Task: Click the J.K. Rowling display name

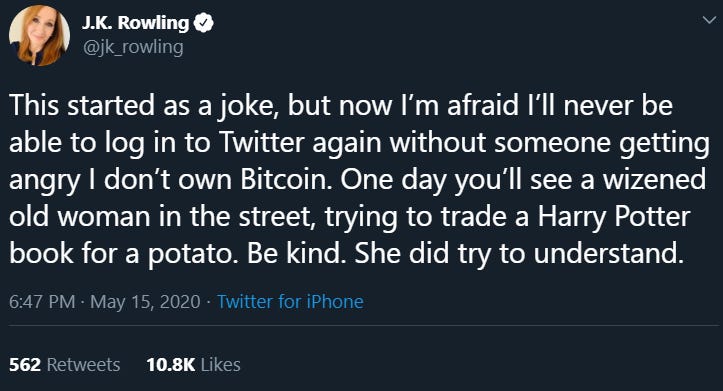Action: point(135,22)
